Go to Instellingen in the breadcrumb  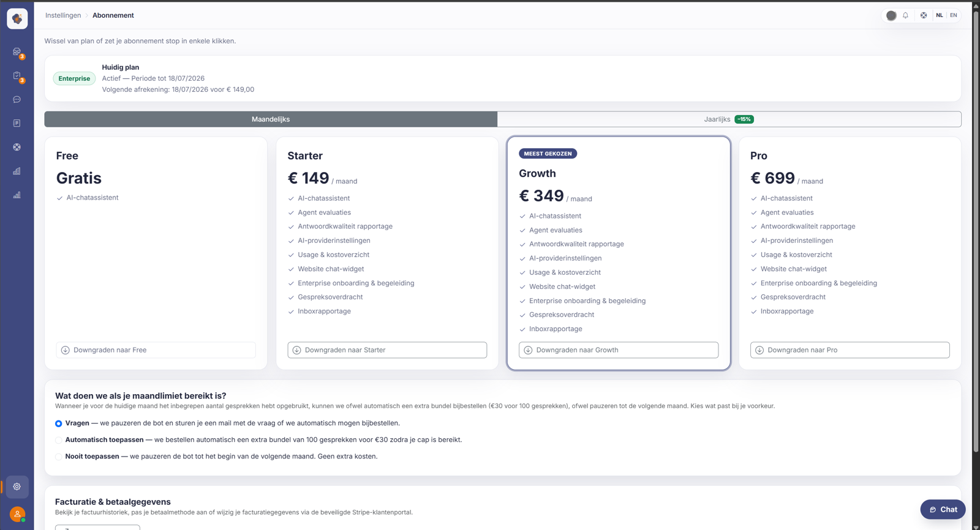click(x=63, y=15)
